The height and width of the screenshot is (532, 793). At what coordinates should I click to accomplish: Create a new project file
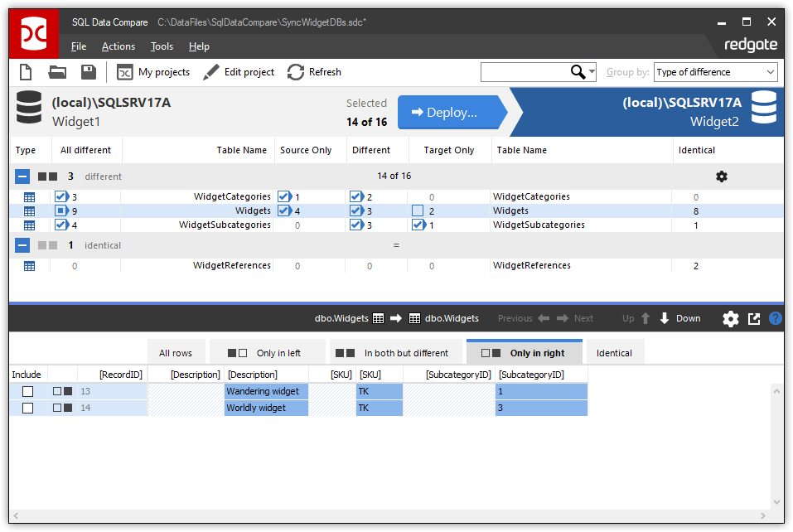click(25, 72)
